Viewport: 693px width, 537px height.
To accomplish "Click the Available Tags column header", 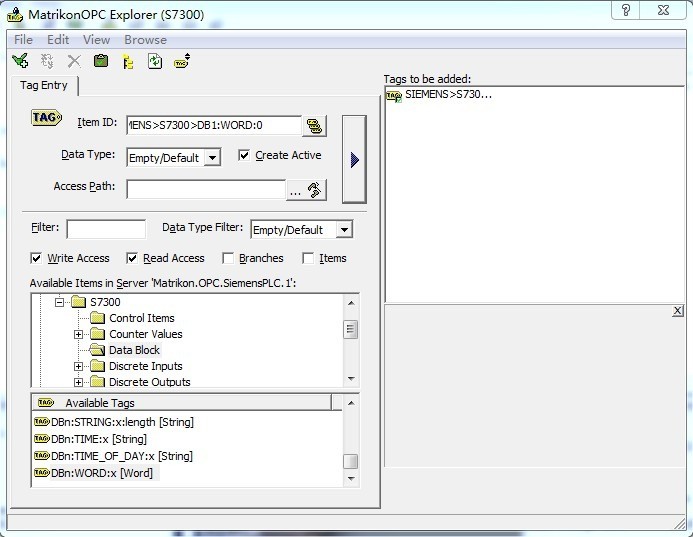I will 182,403.
